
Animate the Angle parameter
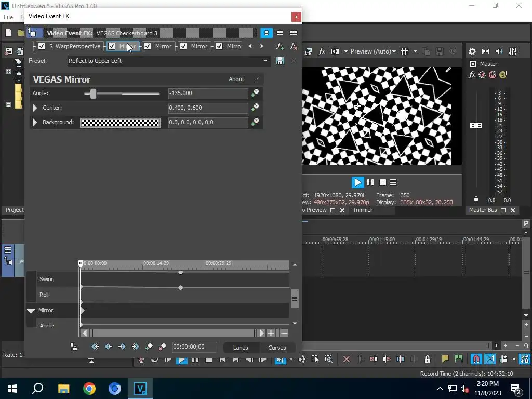click(255, 93)
